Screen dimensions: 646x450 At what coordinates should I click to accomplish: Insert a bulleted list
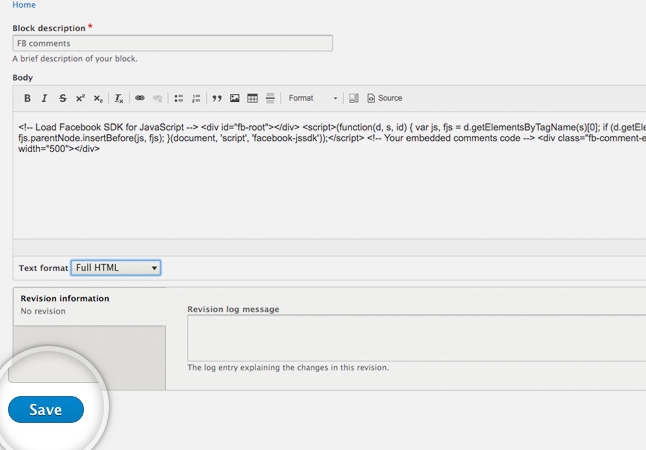point(179,98)
